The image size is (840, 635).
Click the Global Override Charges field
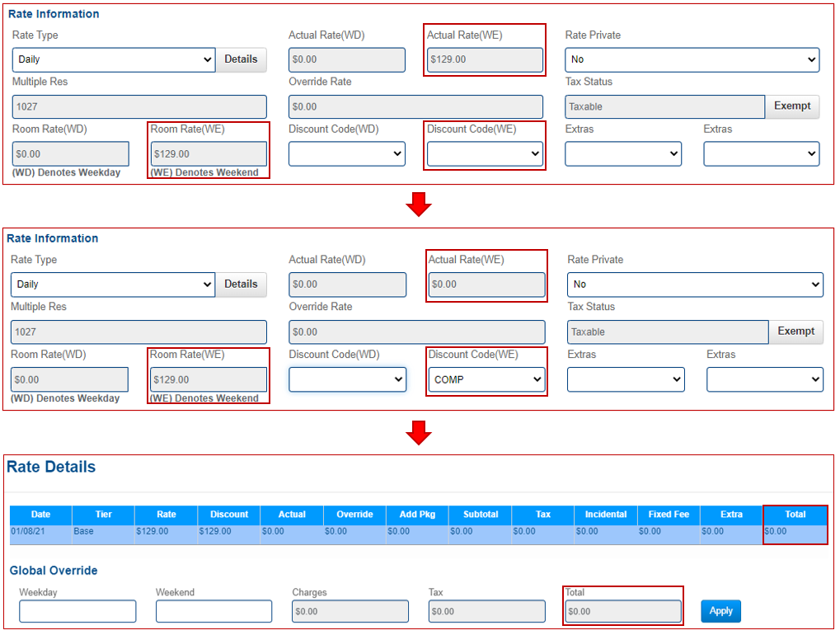point(350,611)
